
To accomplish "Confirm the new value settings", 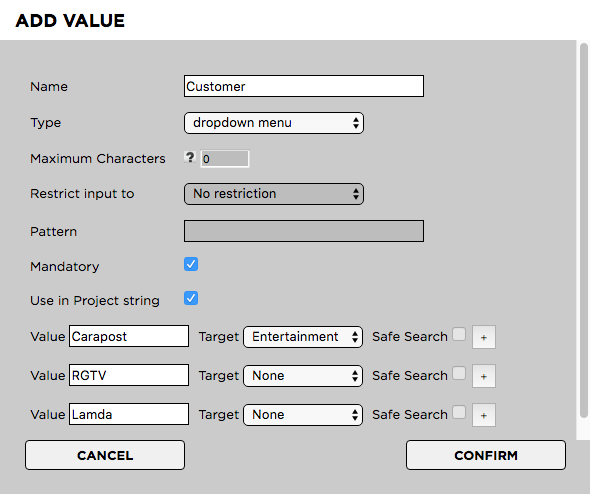I will click(486, 455).
